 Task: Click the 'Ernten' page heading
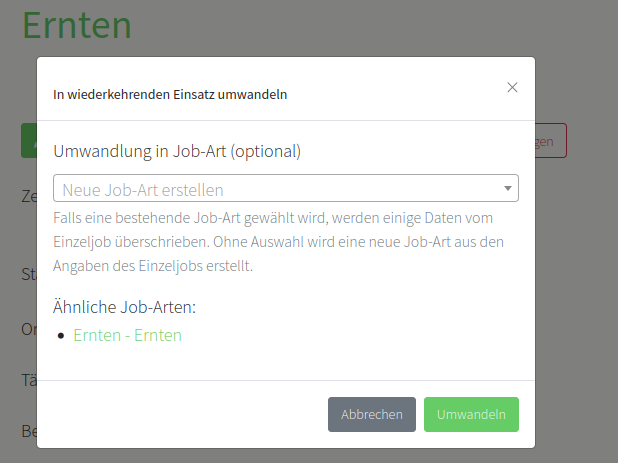pyautogui.click(x=76, y=25)
